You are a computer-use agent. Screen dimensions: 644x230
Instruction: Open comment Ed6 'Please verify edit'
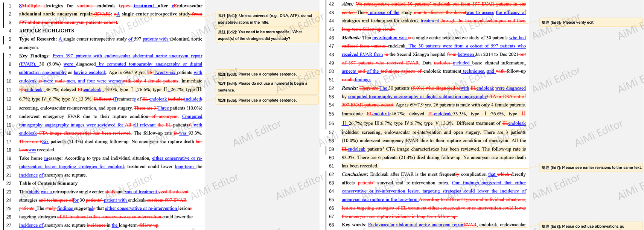pyautogui.click(x=591, y=22)
